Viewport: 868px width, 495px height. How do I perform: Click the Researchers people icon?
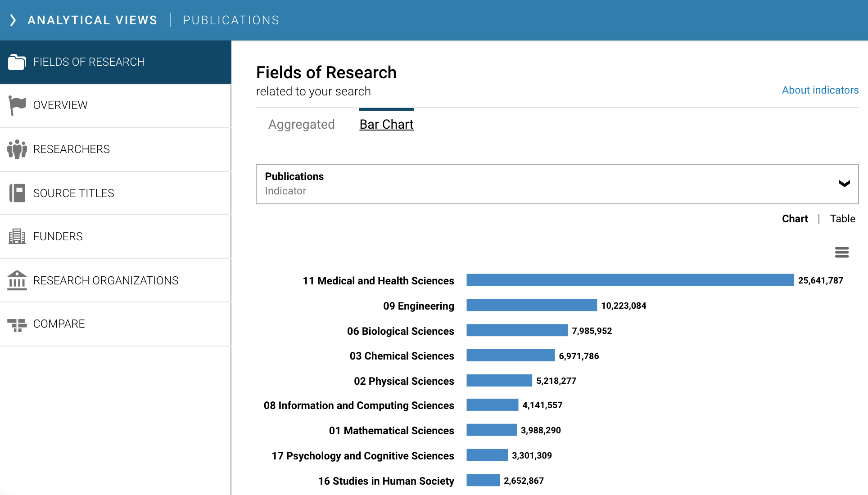point(17,149)
